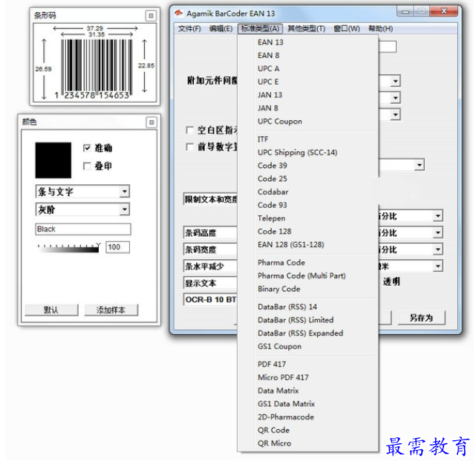Viewport: 476px width, 470px height.
Task: Select DataBar (RSS) Expanded
Action: [308, 333]
